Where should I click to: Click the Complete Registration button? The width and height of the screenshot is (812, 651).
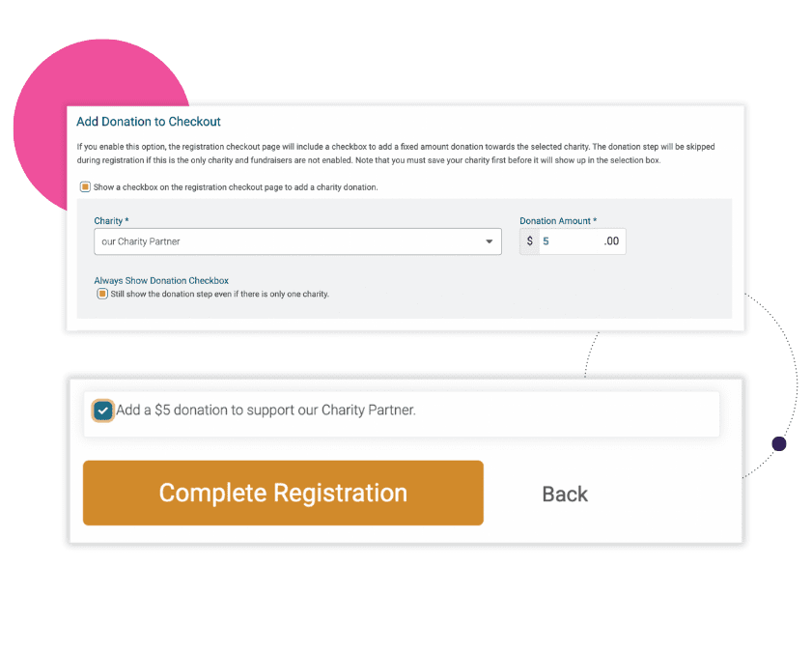pos(283,493)
